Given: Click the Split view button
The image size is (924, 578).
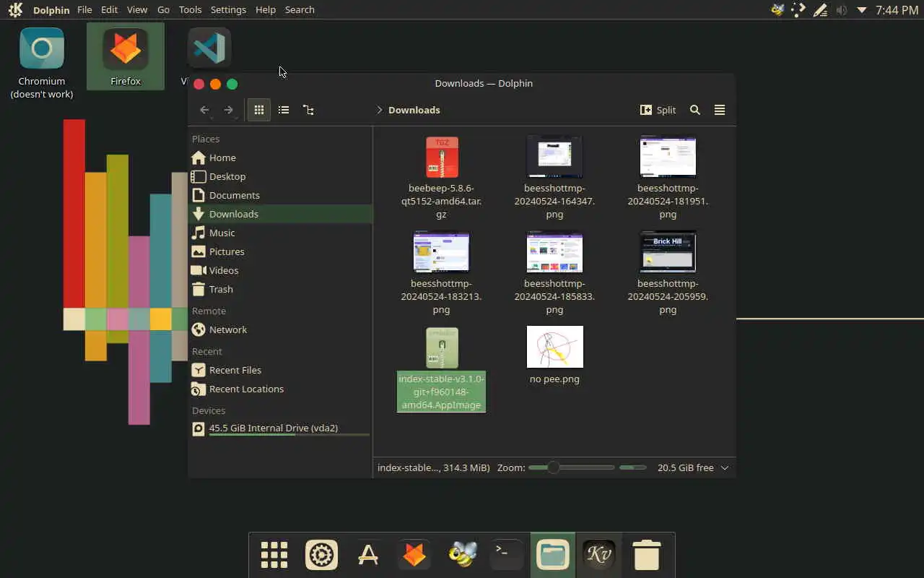Looking at the screenshot, I should (x=658, y=110).
